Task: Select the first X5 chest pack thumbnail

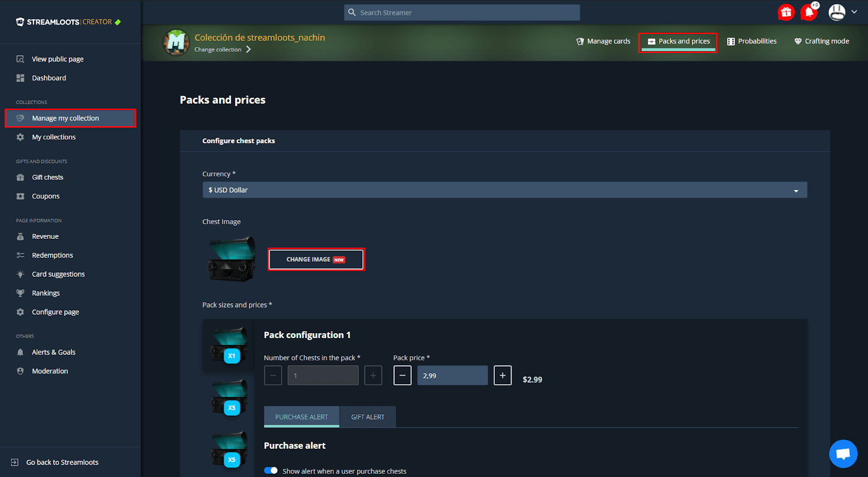Action: [229, 397]
